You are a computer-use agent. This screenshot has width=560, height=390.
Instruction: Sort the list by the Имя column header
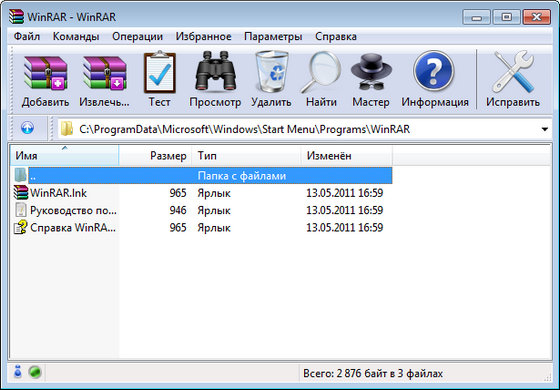(65, 155)
